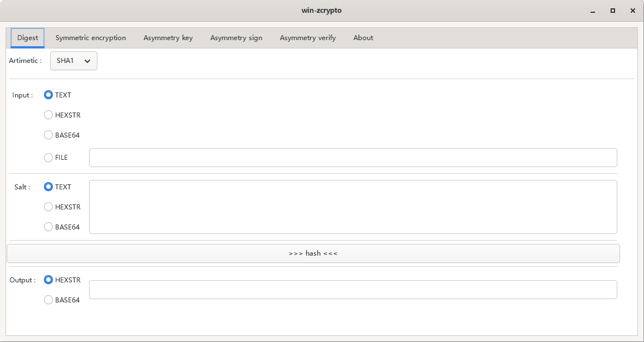Click the >>> hash <<< button

point(313,253)
